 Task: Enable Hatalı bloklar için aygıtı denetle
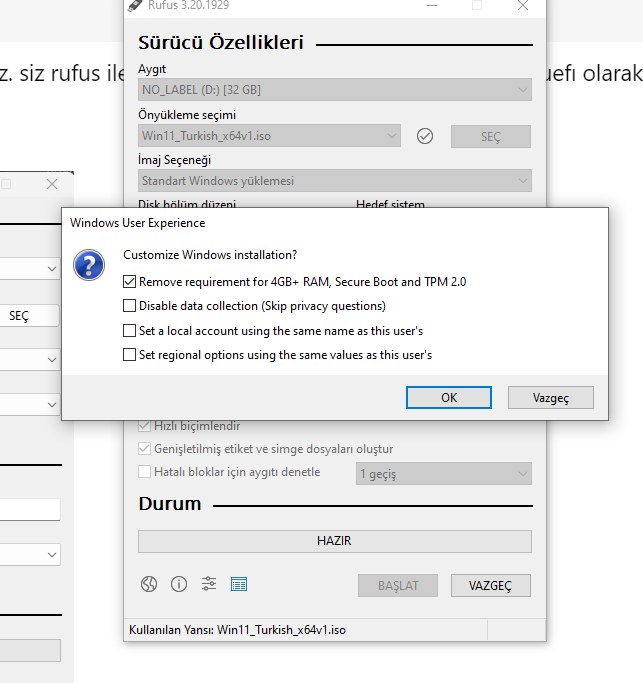click(144, 472)
